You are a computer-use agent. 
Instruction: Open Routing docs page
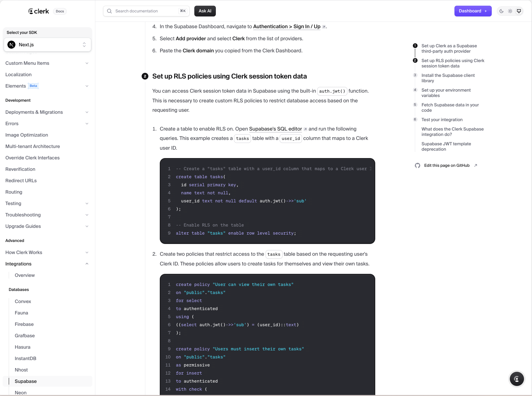point(14,192)
